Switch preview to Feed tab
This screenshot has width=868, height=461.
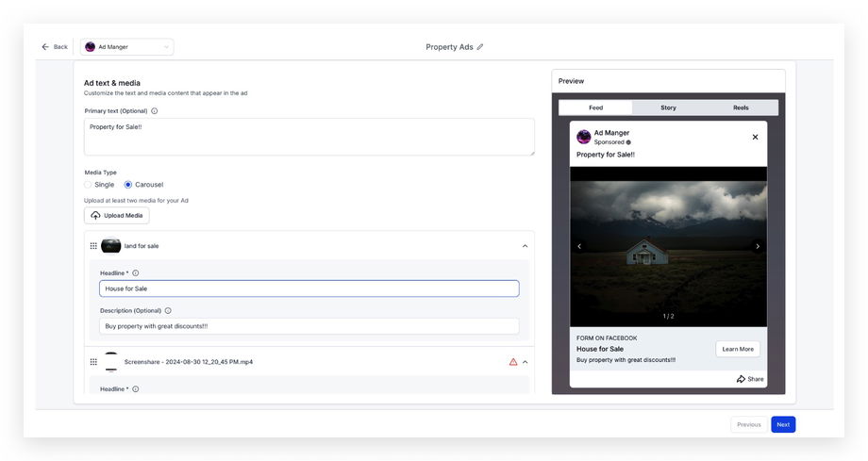pyautogui.click(x=595, y=107)
